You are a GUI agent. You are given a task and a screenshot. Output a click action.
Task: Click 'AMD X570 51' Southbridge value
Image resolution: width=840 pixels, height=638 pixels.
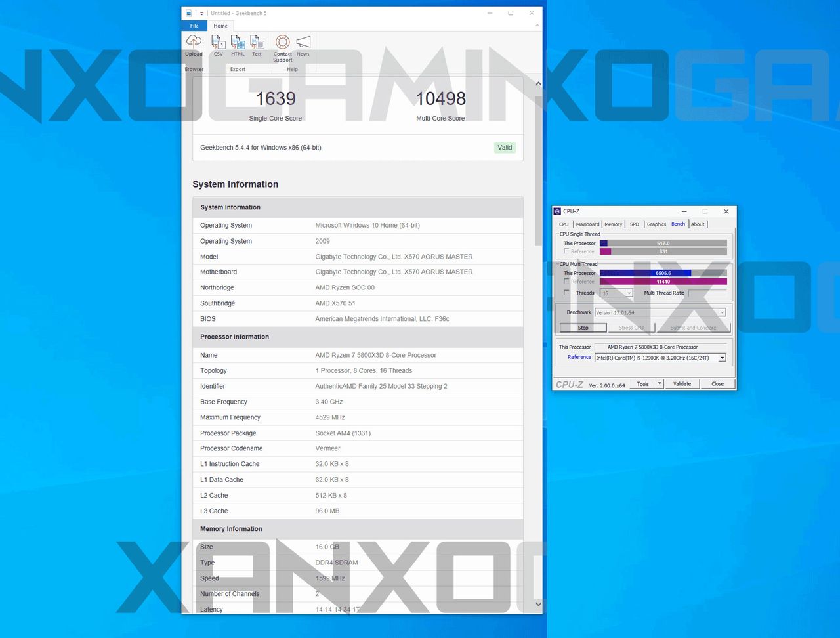335,303
